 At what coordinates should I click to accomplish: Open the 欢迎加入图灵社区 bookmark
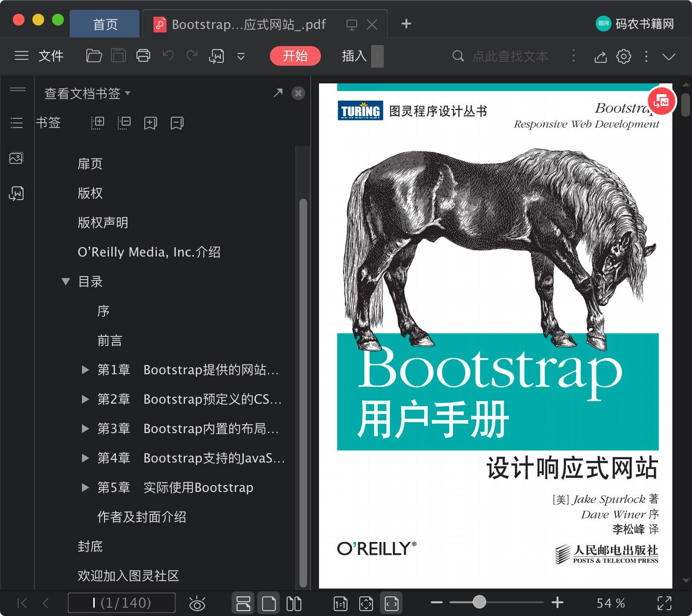click(x=129, y=576)
